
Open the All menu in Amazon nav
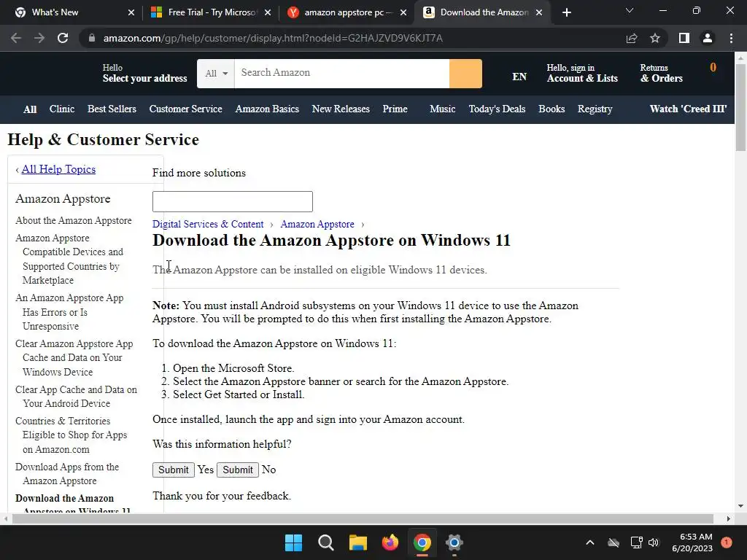tap(30, 109)
